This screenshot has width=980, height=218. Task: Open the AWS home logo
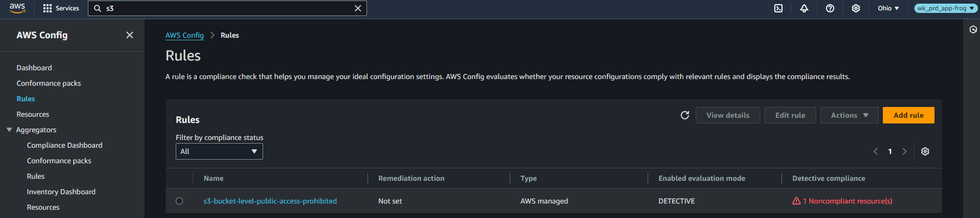coord(17,8)
